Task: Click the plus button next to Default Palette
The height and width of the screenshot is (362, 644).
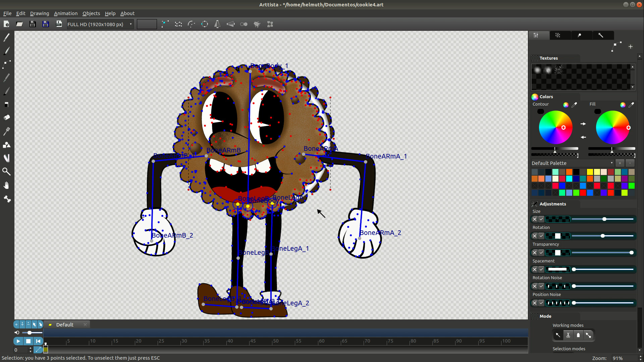Action: pos(620,163)
